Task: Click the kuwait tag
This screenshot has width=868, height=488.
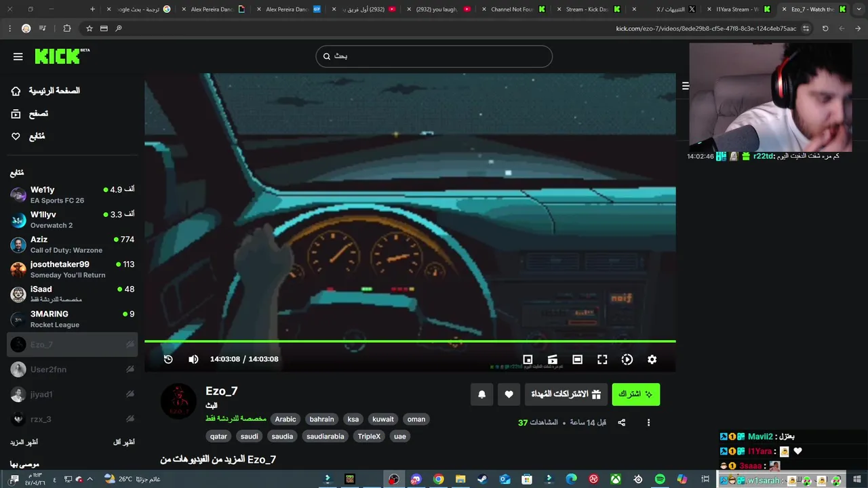Action: coord(383,419)
